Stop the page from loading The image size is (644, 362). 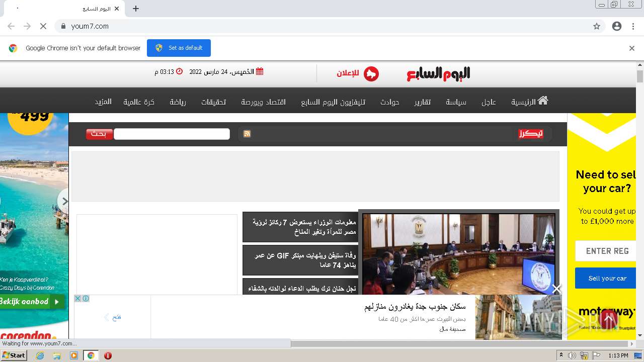coord(43,26)
